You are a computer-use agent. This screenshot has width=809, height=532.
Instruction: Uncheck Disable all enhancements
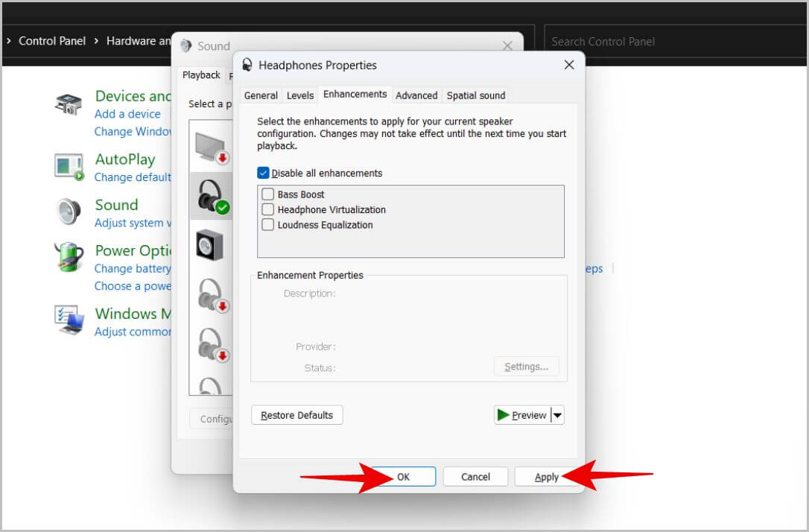pos(263,173)
